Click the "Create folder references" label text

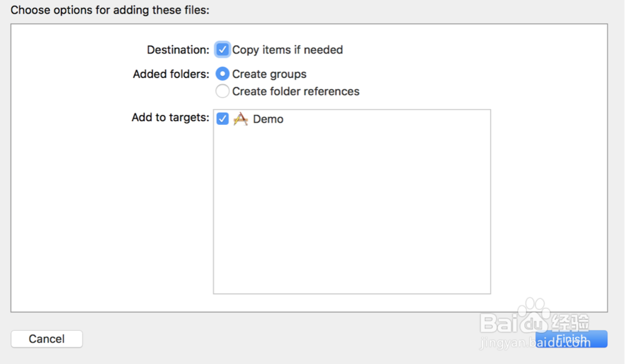pos(296,92)
